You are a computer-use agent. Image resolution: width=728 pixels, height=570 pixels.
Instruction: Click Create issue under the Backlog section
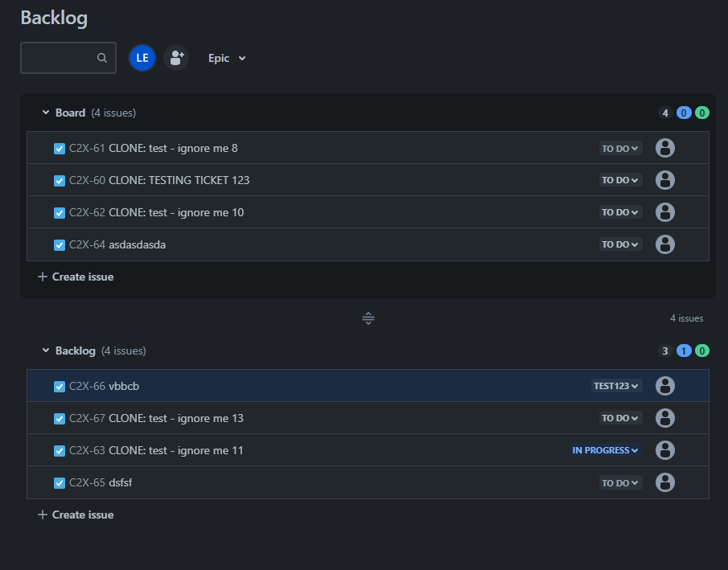pos(76,514)
